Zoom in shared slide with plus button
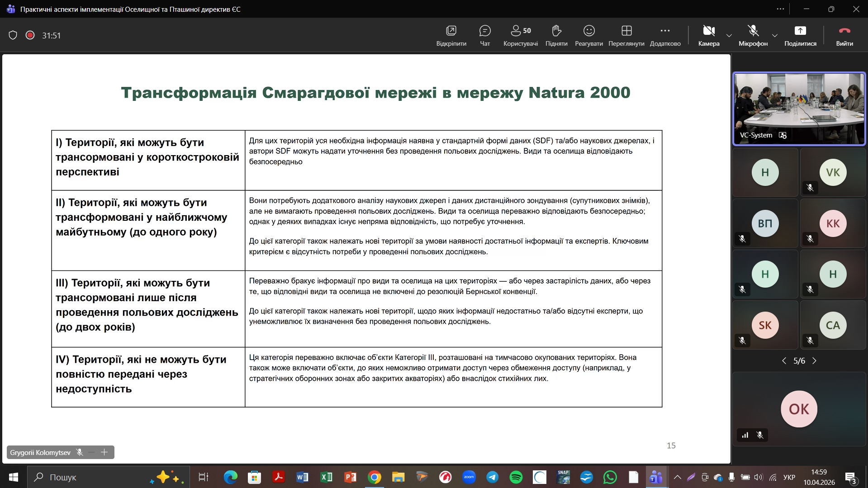This screenshot has height=488, width=868. [104, 452]
